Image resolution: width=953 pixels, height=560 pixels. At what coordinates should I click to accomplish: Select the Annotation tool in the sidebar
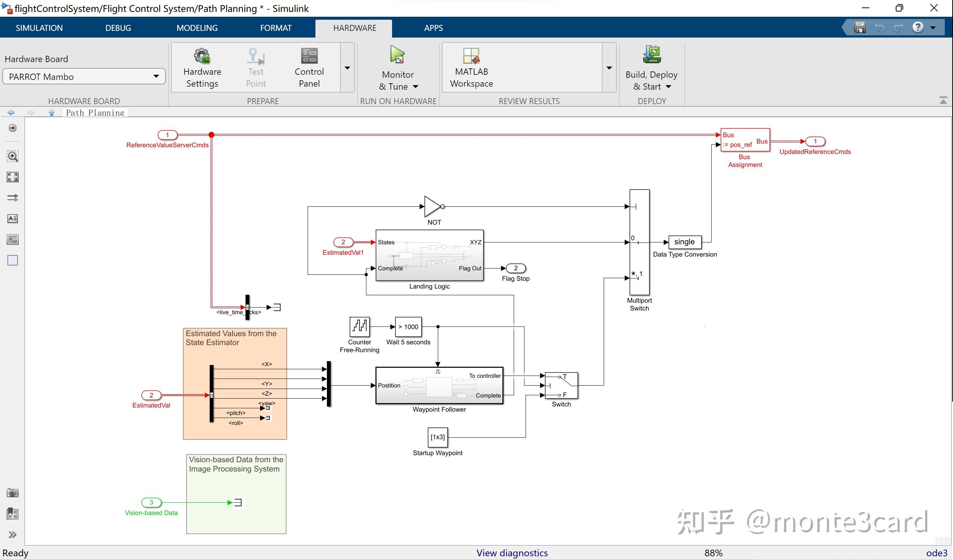[x=13, y=218]
